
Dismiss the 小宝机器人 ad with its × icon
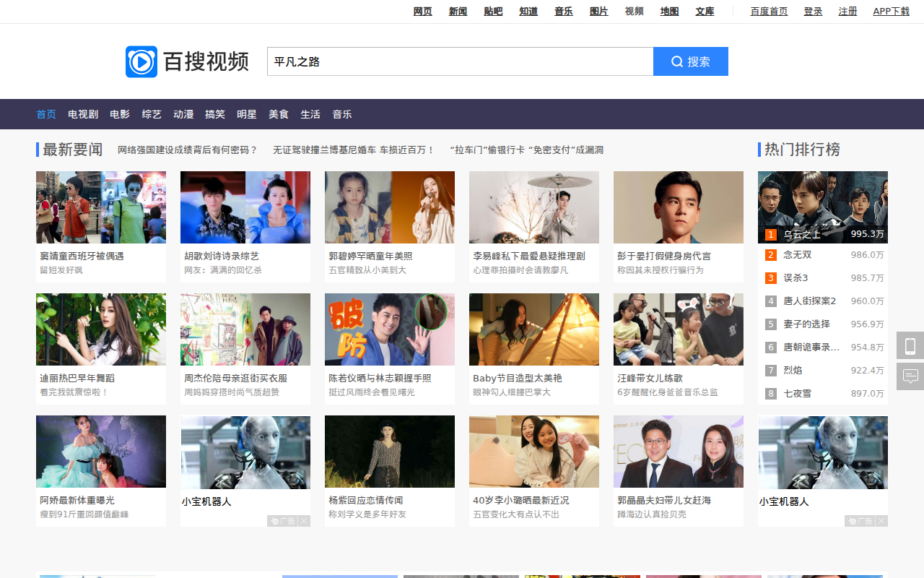(305, 520)
